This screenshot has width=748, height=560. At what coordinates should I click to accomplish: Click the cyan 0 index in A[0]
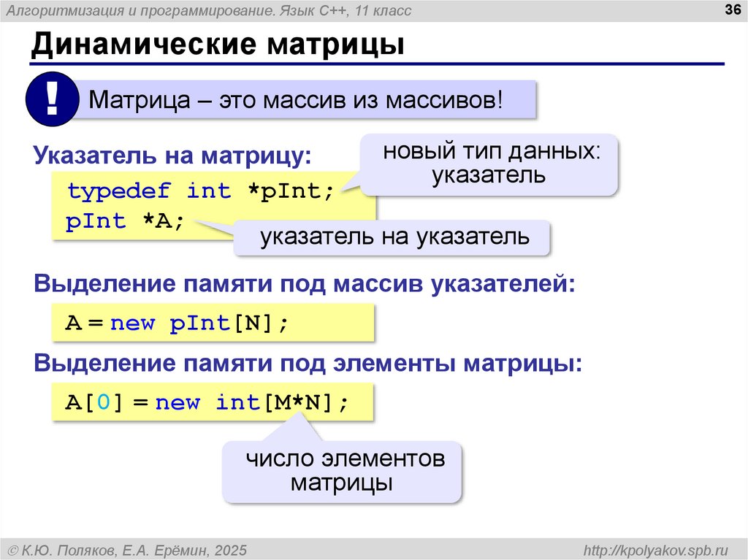pyautogui.click(x=104, y=402)
